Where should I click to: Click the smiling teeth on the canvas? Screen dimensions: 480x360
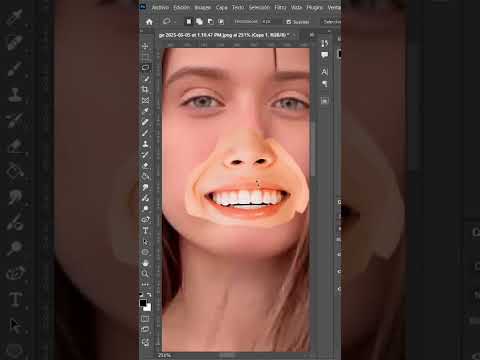[x=247, y=198]
